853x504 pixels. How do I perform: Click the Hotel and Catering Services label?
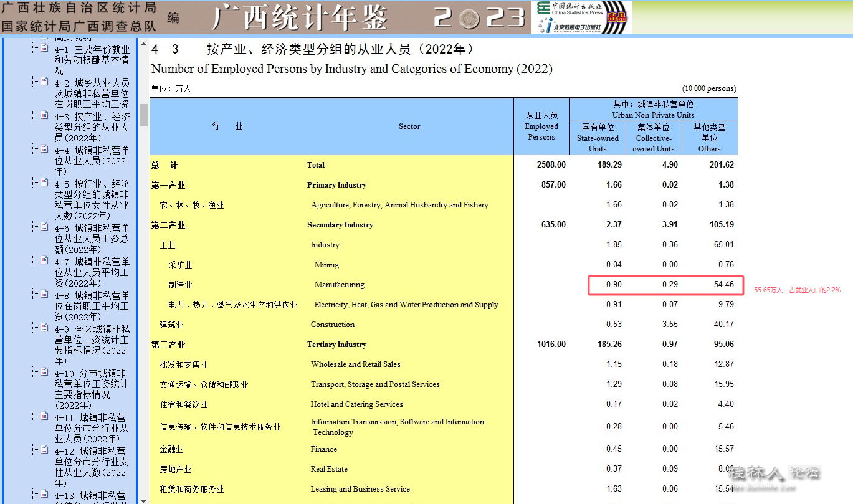tap(357, 404)
